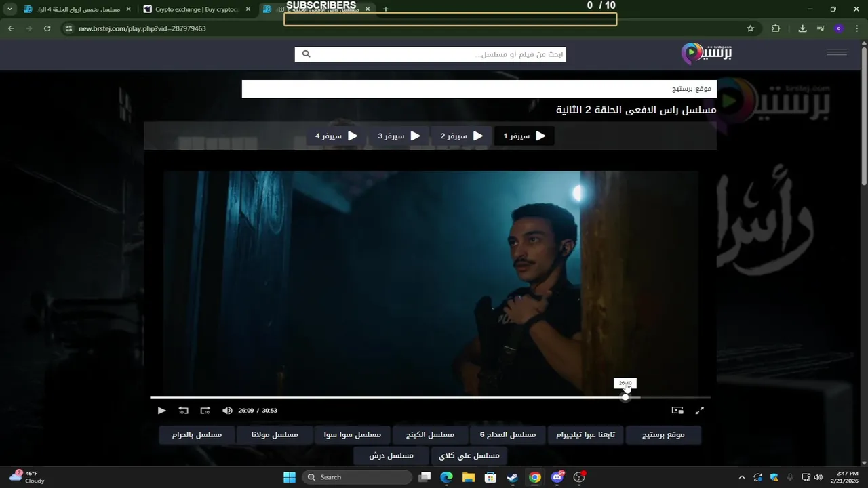Viewport: 868px width, 488px height.
Task: Switch to سيرفر 4 server
Action: coord(336,136)
